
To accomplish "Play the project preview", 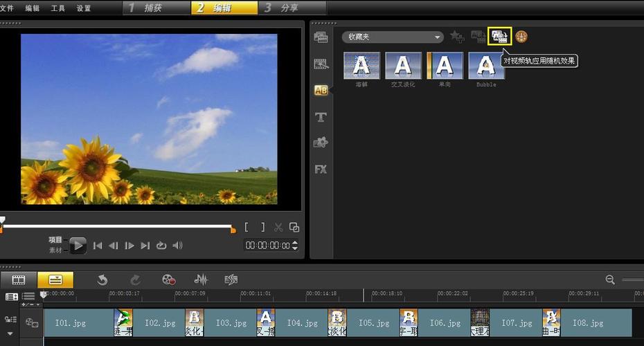I will tap(78, 246).
